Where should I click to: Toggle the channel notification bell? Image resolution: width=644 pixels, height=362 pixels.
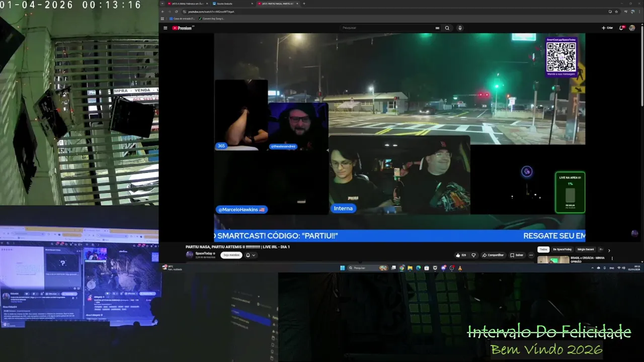[x=248, y=255]
